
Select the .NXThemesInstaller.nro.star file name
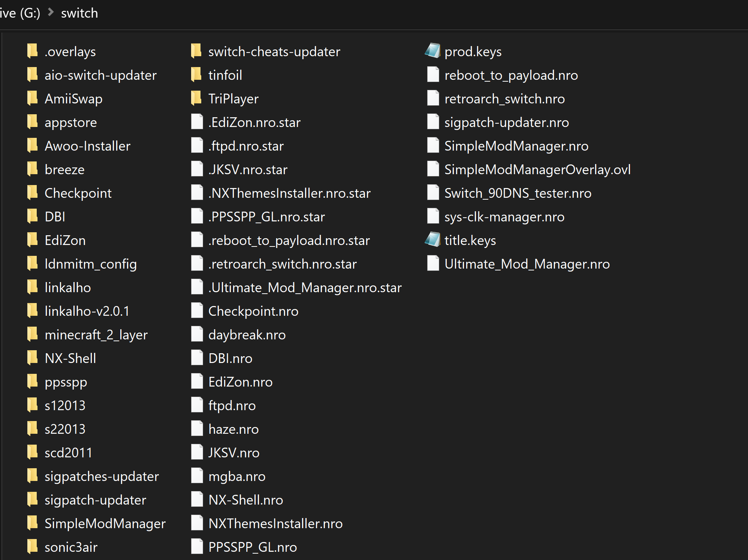pos(290,193)
